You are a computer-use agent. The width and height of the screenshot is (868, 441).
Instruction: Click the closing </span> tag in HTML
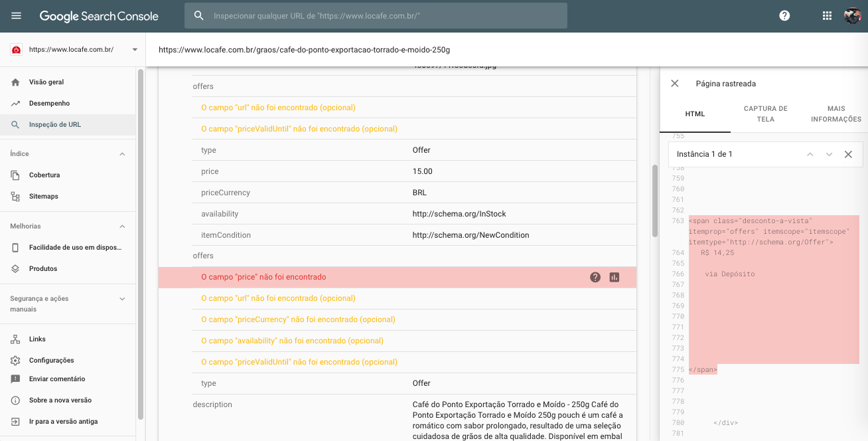click(x=703, y=370)
